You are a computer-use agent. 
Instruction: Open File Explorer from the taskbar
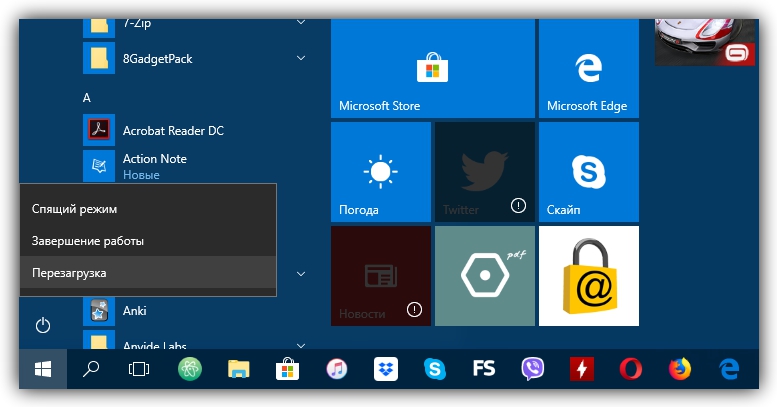(238, 369)
